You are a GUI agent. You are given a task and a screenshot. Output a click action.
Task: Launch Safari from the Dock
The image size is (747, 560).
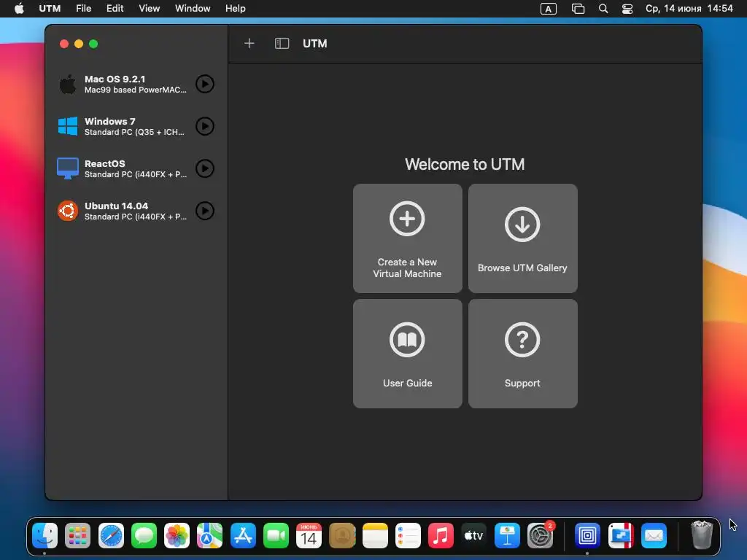point(111,536)
